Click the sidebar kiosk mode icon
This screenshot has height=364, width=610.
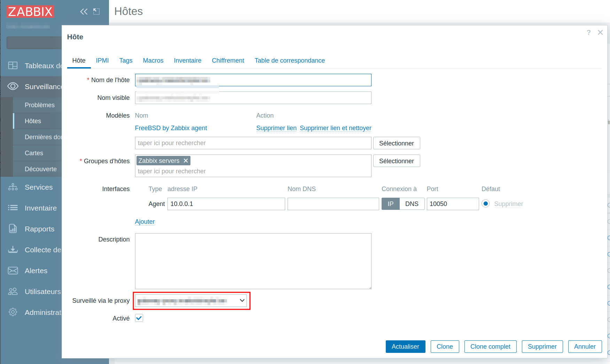coord(96,12)
